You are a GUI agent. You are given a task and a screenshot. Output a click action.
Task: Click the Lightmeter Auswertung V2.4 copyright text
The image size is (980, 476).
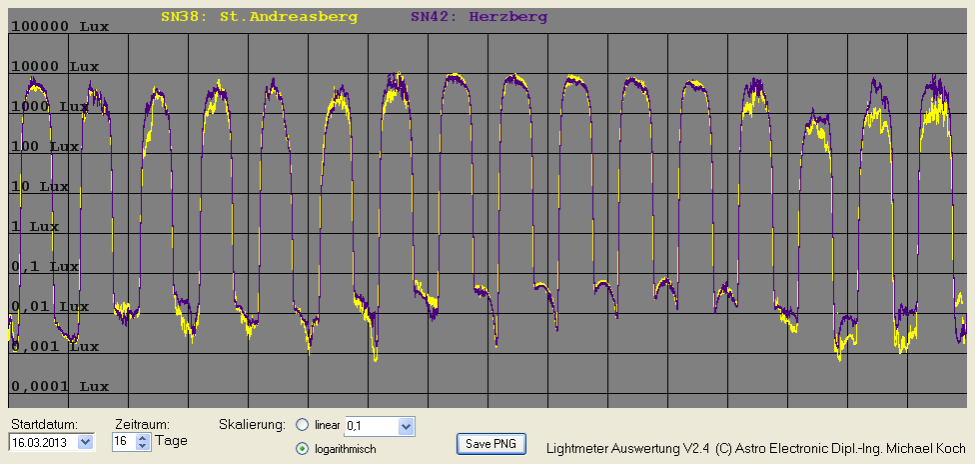click(755, 448)
